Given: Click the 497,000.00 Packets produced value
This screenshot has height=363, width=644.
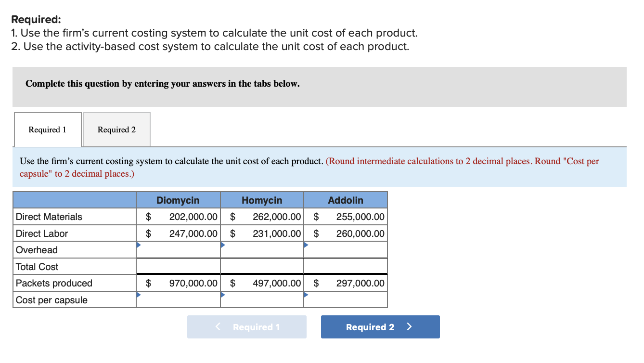Looking at the screenshot, I should (x=277, y=283).
